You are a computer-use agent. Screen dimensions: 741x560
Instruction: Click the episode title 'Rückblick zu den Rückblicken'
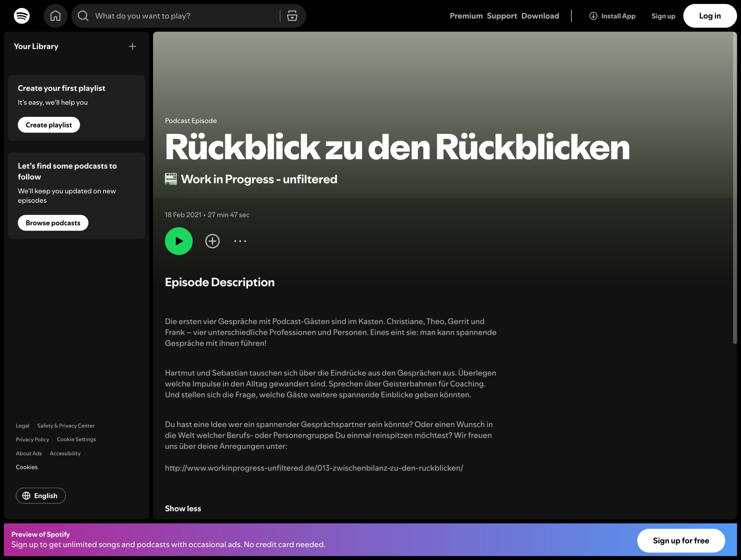pos(397,147)
